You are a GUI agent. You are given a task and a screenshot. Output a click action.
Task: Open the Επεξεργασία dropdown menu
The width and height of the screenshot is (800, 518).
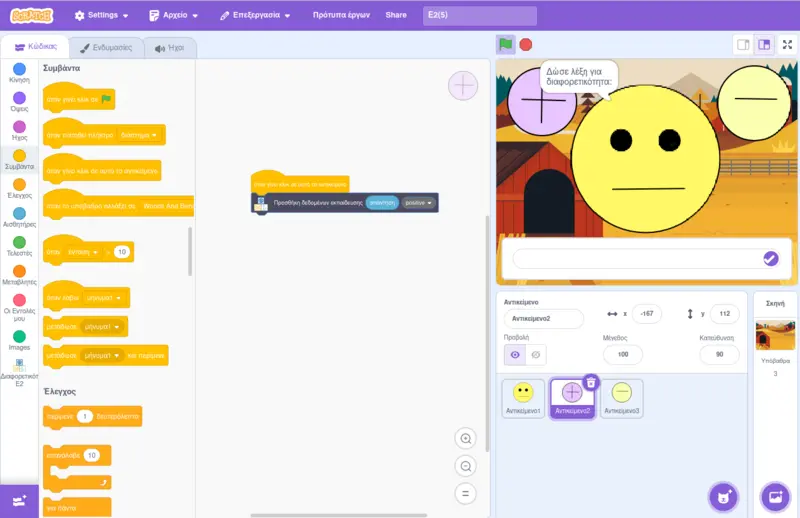pos(256,16)
